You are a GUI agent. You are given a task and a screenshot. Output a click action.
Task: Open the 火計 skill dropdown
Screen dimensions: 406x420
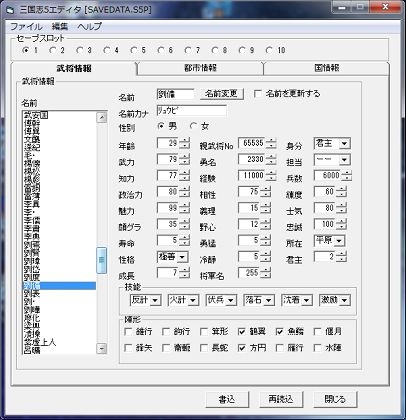193,300
